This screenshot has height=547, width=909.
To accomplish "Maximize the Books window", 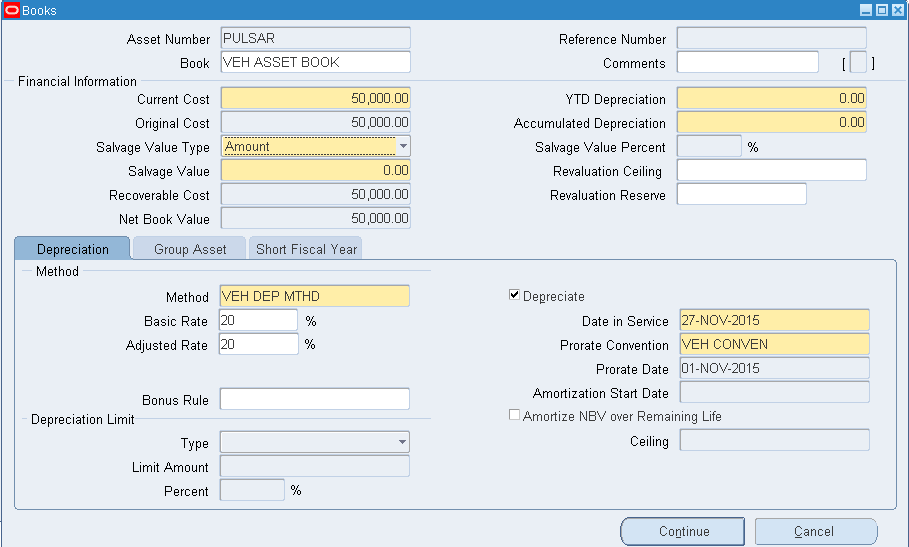I will pyautogui.click(x=881, y=10).
